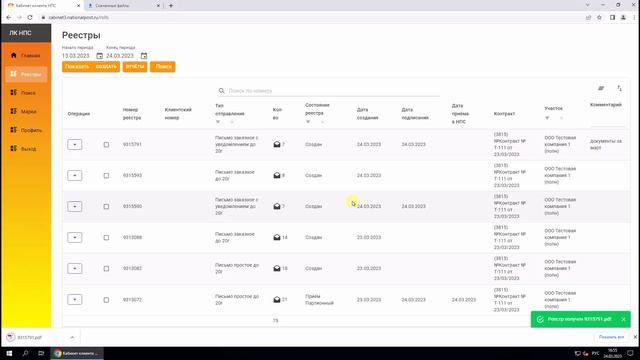Click the search-by-number input field
The width and height of the screenshot is (640, 360).
point(333,91)
